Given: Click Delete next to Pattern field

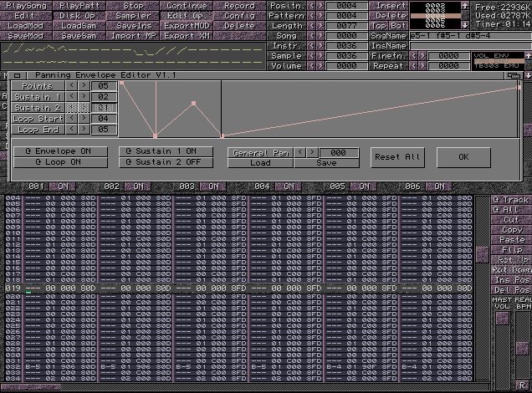Looking at the screenshot, I should pyautogui.click(x=388, y=16).
